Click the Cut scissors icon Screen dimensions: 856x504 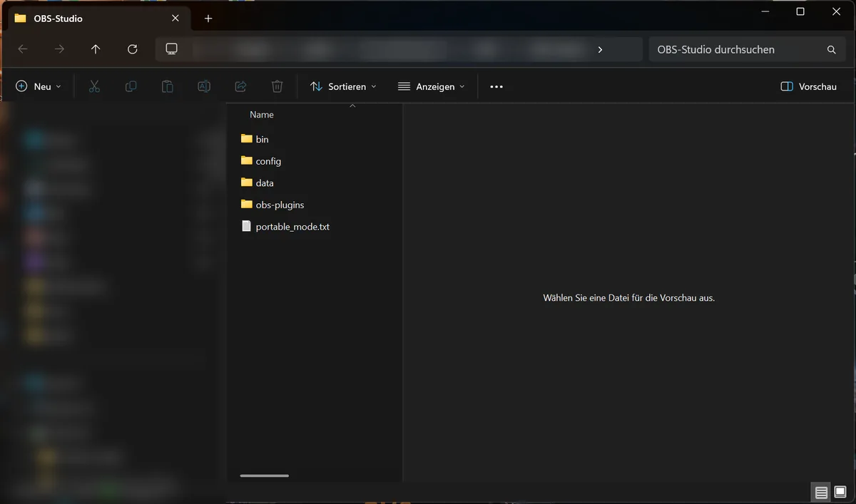coord(94,86)
